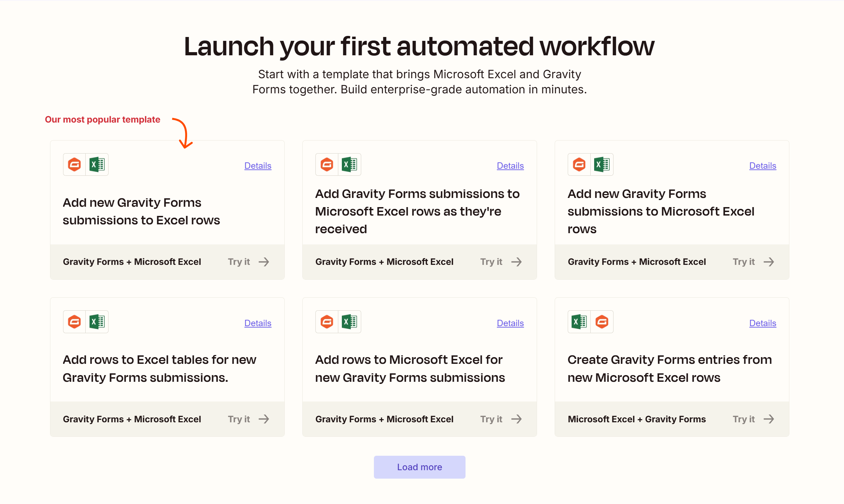Viewport: 844px width, 504px height.
Task: Open Details for 'Add new Gravity Forms submissions to Excel rows'
Action: (258, 166)
